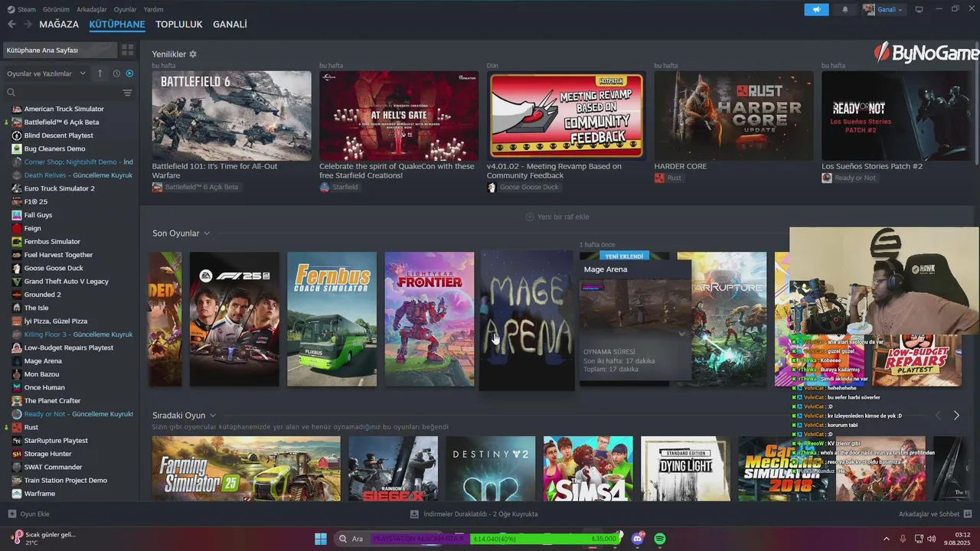Click the Oyun Ekle plus icon
Image resolution: width=980 pixels, height=551 pixels.
(11, 514)
